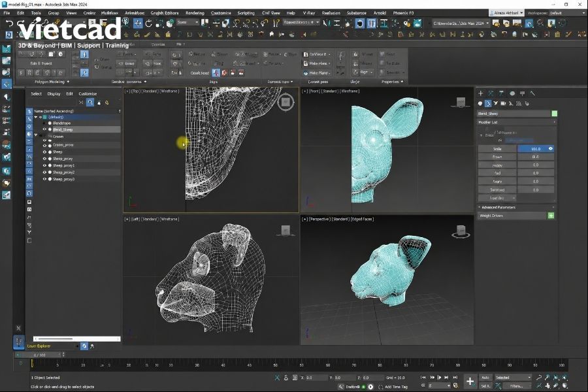The image size is (588, 392).
Task: Open the Modify panel tab icon
Action: [x=491, y=93]
